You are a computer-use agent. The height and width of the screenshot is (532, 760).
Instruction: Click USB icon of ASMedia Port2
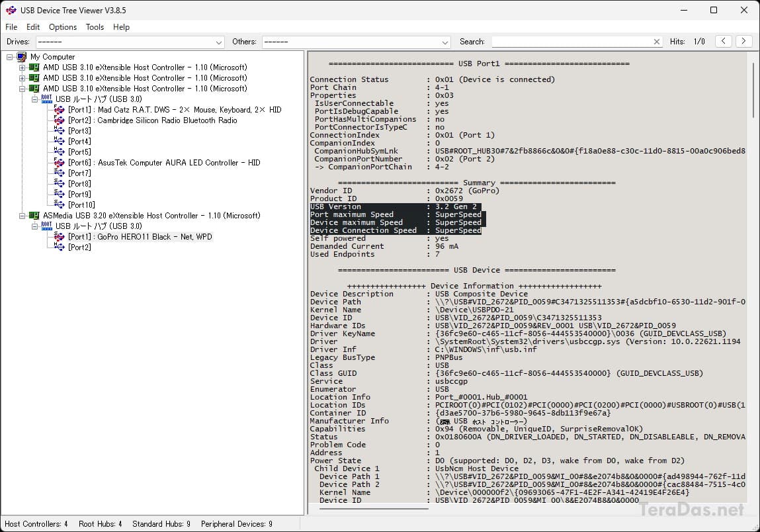point(59,247)
